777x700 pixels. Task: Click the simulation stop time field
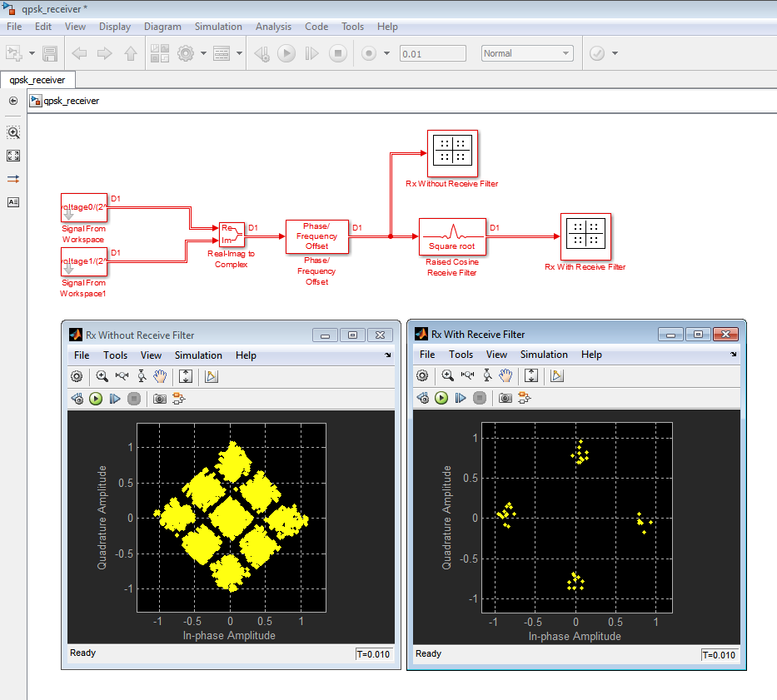click(x=432, y=53)
